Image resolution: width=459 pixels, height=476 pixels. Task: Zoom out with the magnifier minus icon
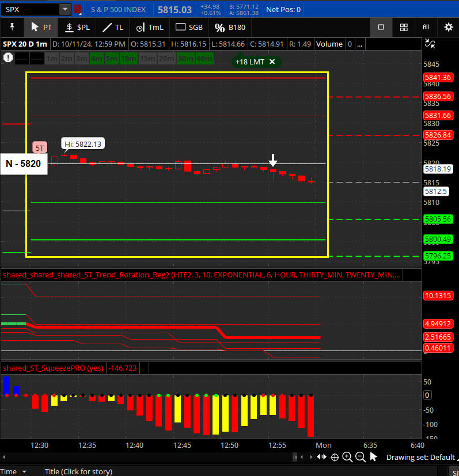tap(361, 457)
